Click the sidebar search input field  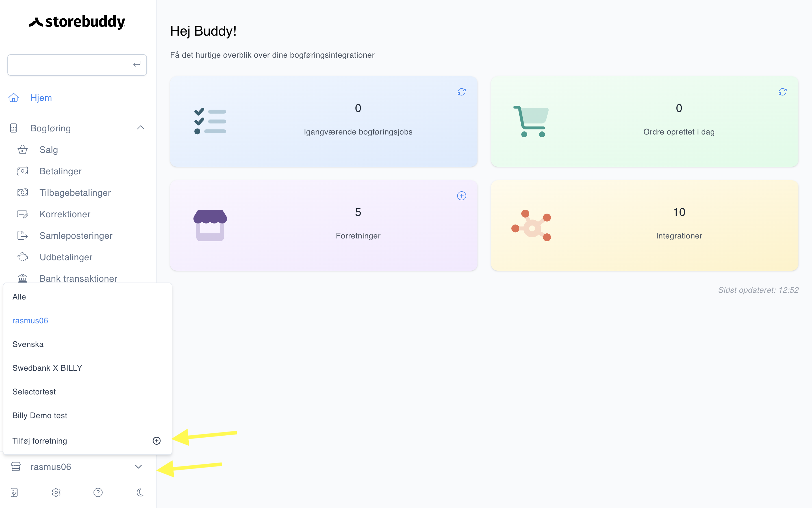point(77,64)
